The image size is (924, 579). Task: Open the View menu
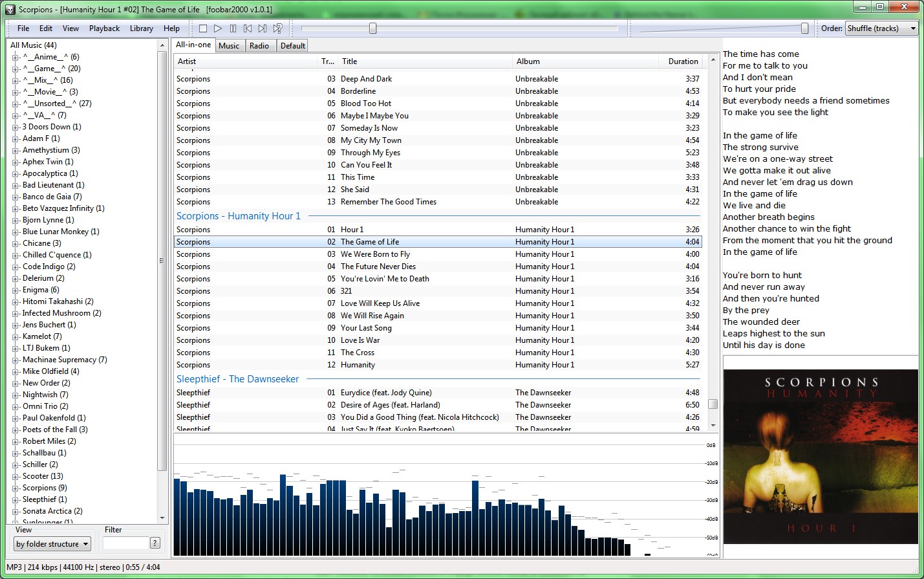(x=70, y=28)
